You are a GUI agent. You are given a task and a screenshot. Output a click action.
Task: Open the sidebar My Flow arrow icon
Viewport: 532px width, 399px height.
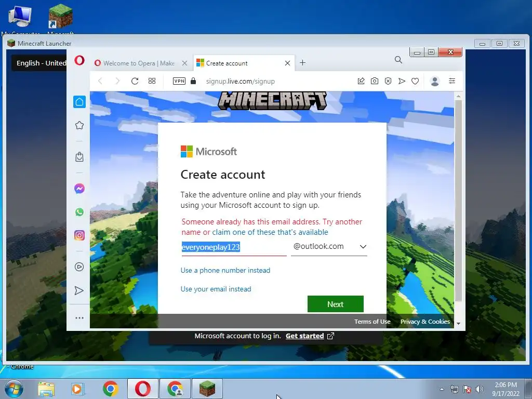(x=79, y=290)
